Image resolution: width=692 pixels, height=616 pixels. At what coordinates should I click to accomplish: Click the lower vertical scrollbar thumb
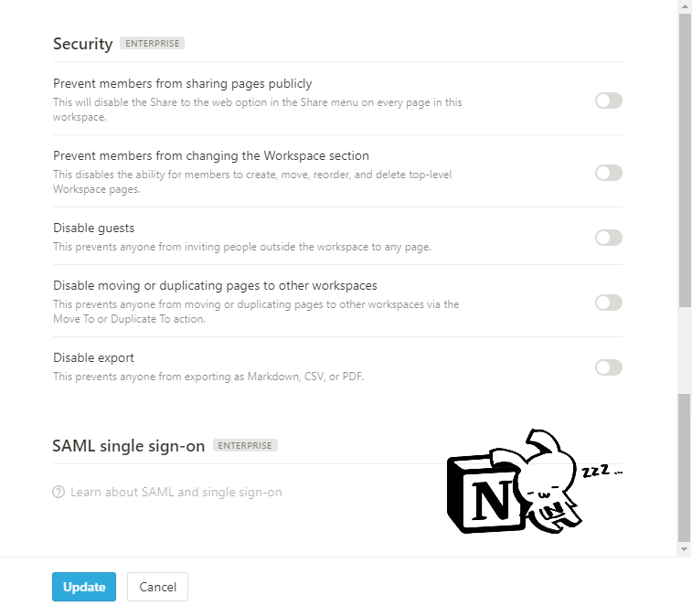[685, 467]
